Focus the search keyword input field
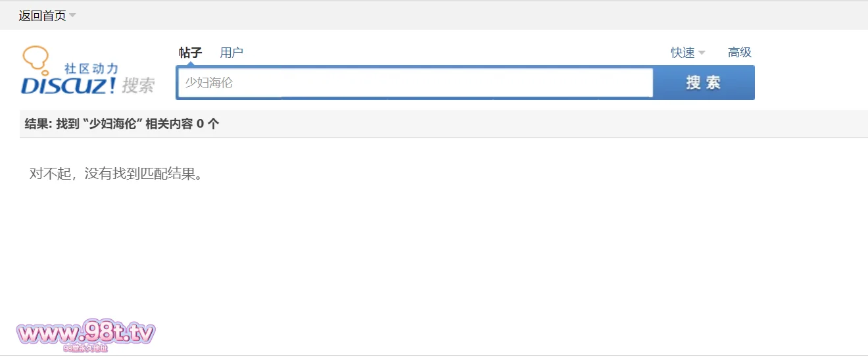 click(414, 83)
